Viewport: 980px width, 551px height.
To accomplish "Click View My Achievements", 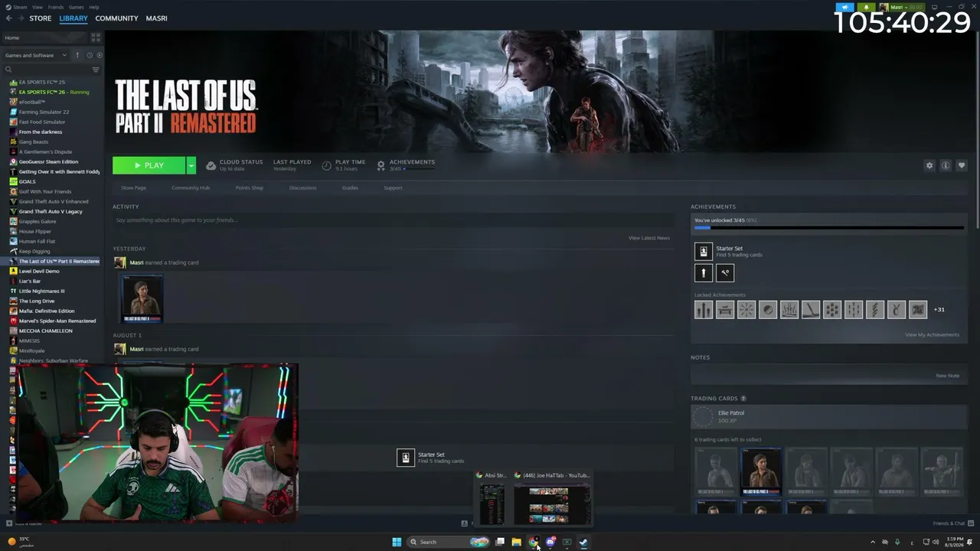I will click(x=932, y=334).
